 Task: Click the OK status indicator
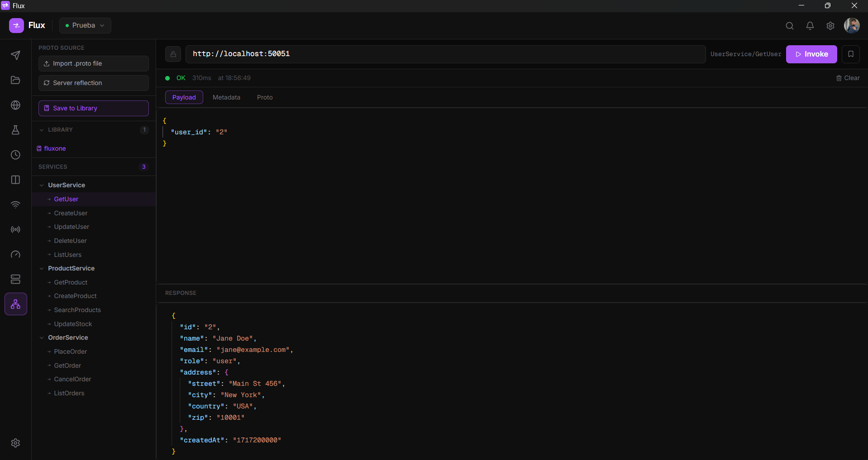(176, 78)
